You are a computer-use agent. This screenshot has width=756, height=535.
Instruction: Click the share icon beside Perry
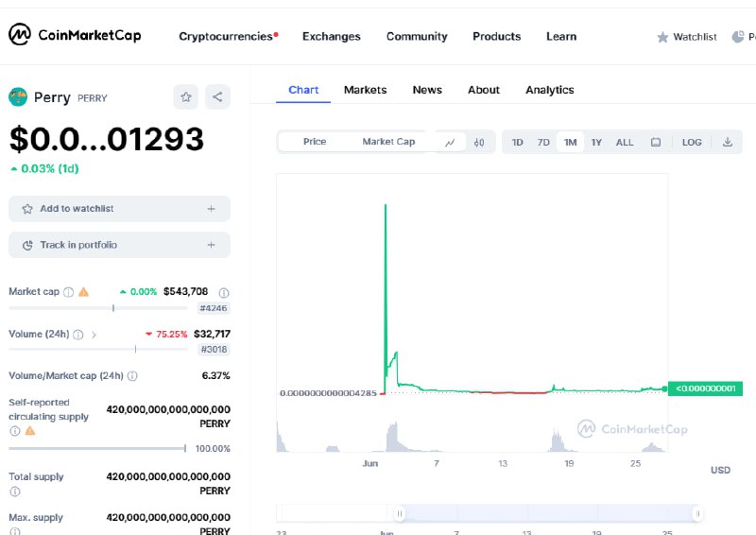click(217, 96)
